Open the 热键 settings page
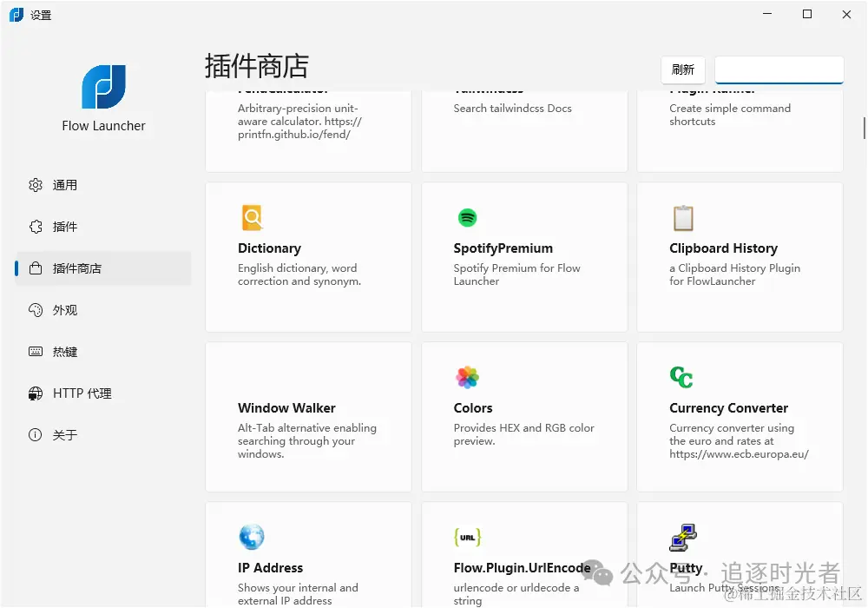Image resolution: width=868 pixels, height=608 pixels. (x=103, y=352)
